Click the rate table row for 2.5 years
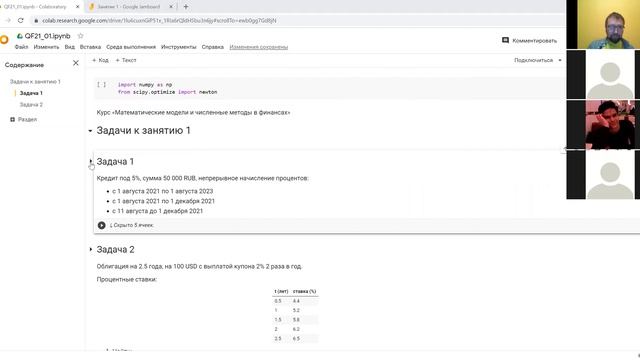640x360 pixels. (x=295, y=338)
